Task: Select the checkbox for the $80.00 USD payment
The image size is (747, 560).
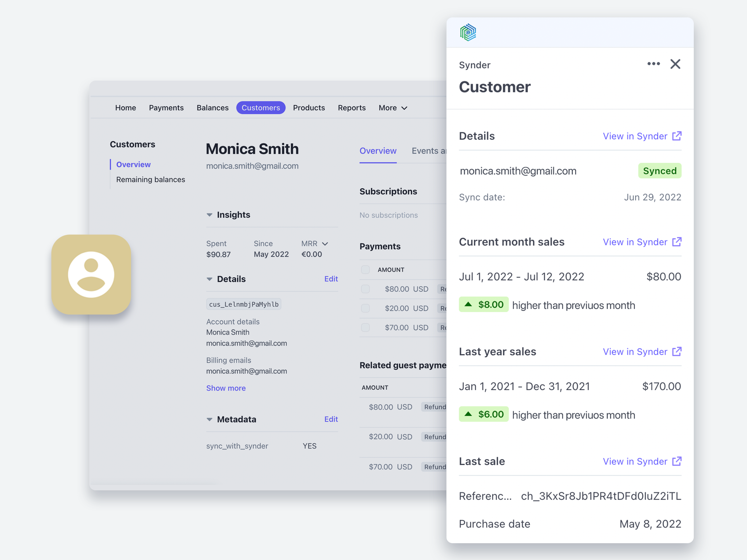Action: 366,289
